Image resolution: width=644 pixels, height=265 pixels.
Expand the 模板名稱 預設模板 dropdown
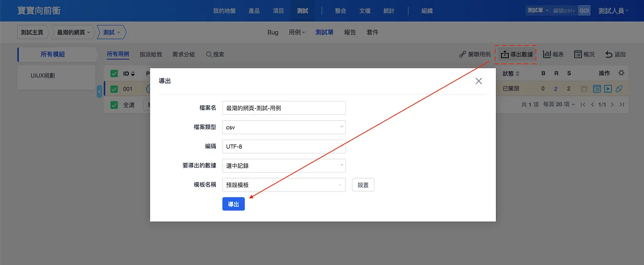284,185
